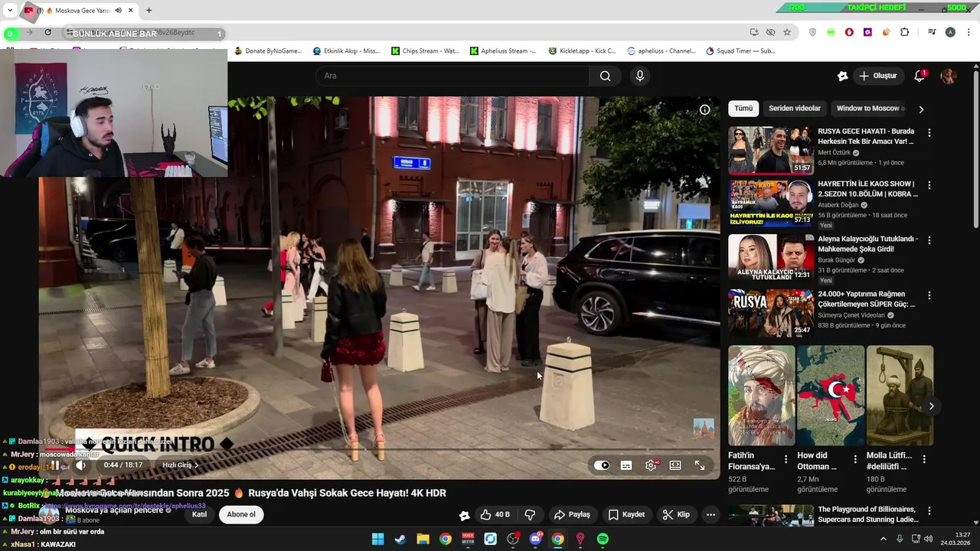The height and width of the screenshot is (551, 980).
Task: Open options for Aleyna Kalaycıoğlu video
Action: pyautogui.click(x=929, y=240)
